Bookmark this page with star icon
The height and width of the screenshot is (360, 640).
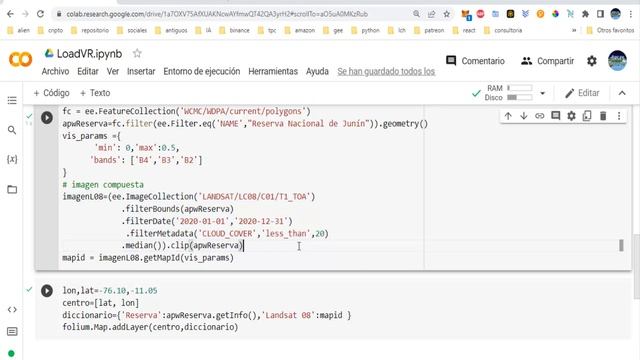[447, 14]
